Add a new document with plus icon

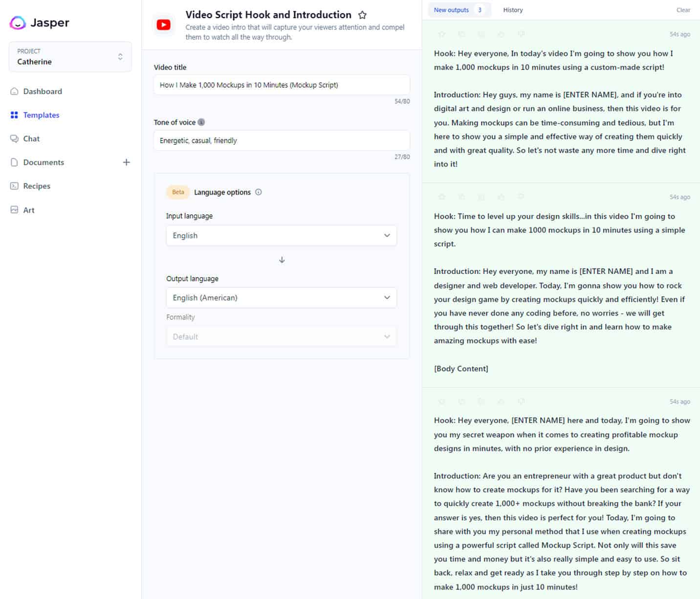click(126, 162)
